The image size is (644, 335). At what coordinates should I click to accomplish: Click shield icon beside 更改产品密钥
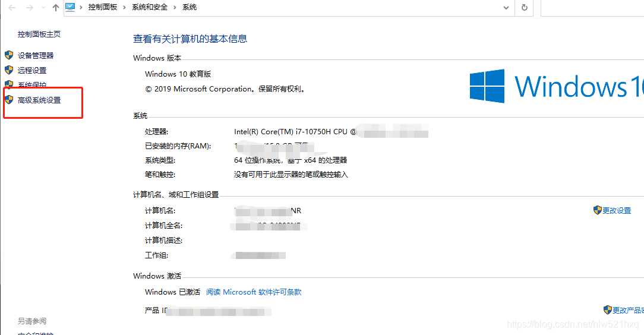607,310
